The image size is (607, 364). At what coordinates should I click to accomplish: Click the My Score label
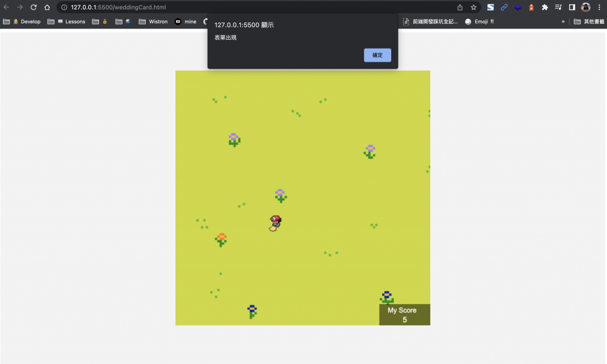pyautogui.click(x=402, y=310)
